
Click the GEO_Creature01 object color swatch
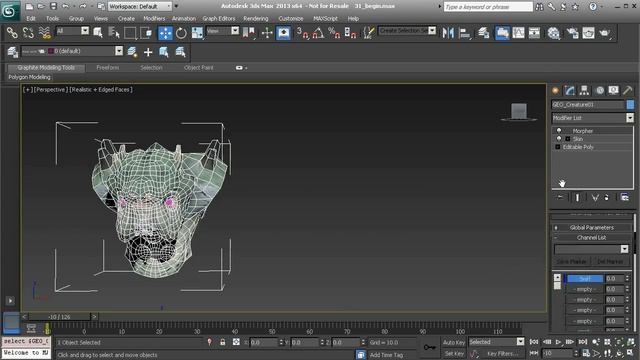pos(630,104)
